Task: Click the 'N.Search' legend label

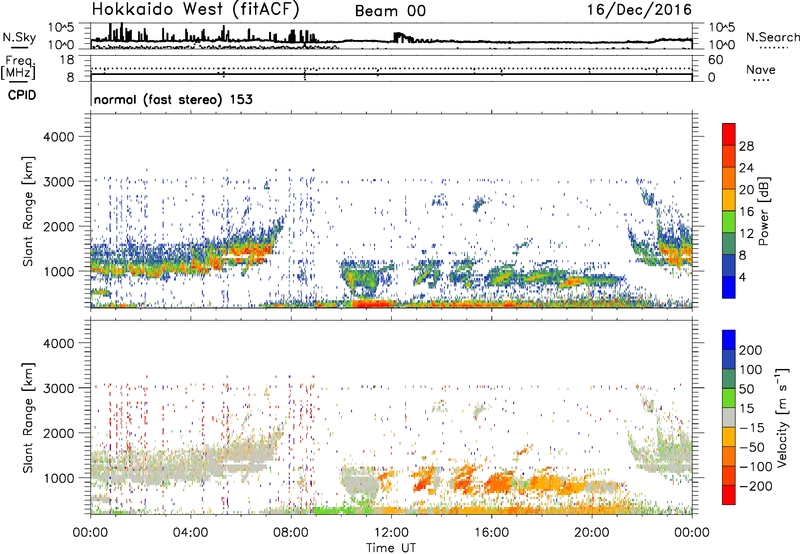Action: pos(773,37)
